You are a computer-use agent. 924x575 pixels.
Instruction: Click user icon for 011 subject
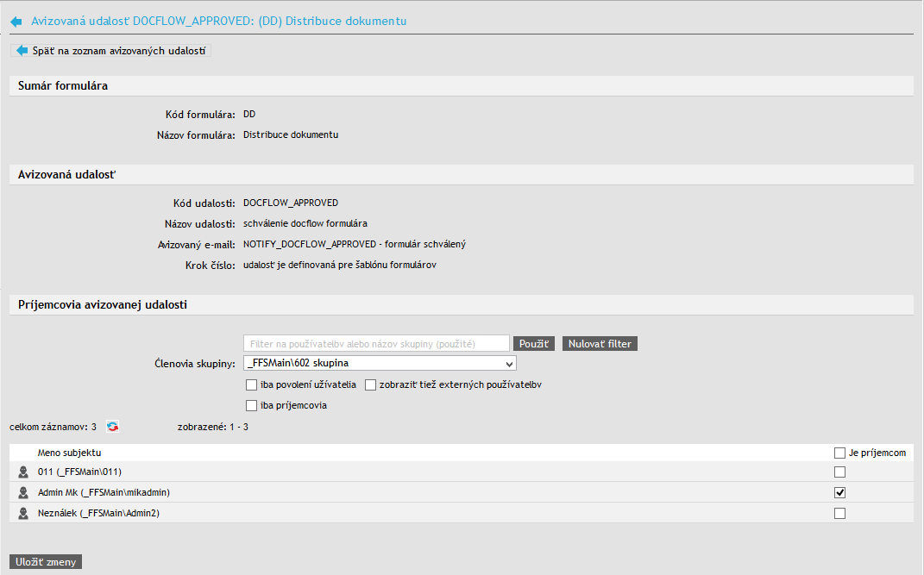tap(23, 472)
